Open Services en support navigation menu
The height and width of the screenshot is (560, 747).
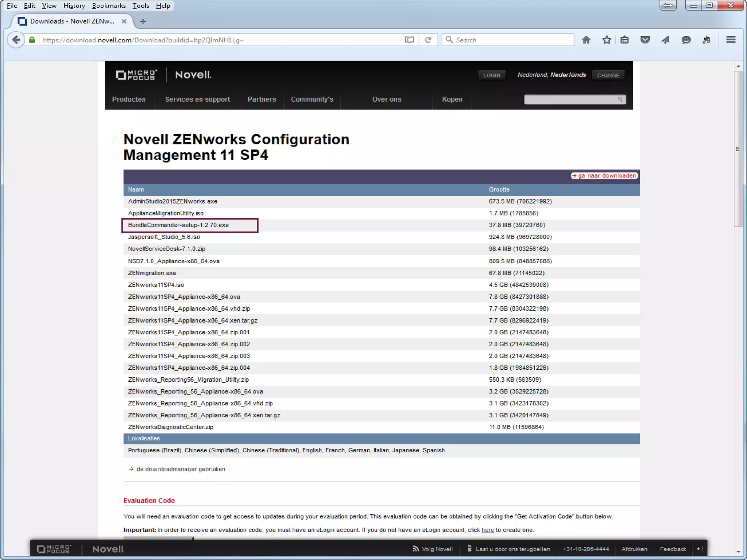[197, 99]
